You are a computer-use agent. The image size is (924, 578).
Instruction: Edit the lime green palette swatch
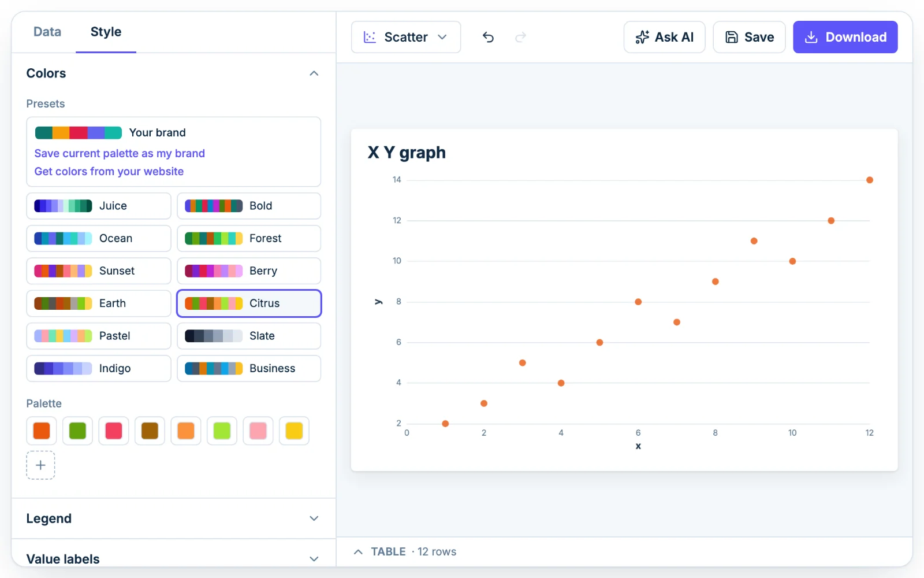click(222, 431)
